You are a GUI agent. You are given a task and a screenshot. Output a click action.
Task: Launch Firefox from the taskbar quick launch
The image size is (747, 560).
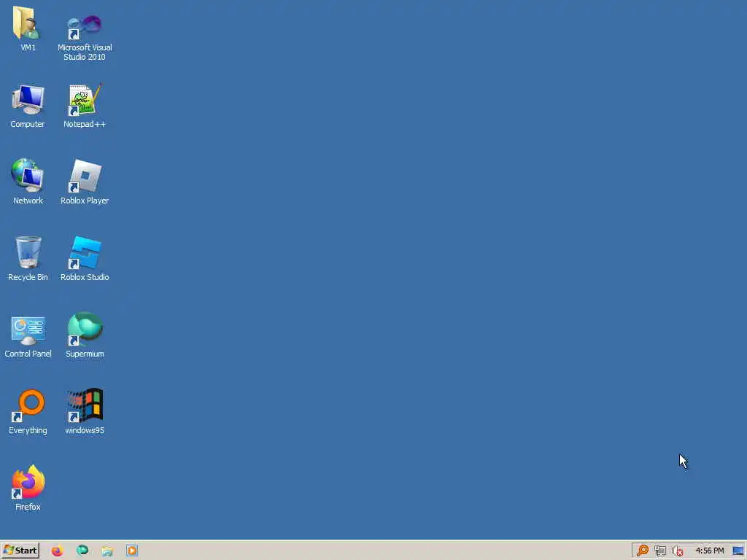[x=57, y=551]
